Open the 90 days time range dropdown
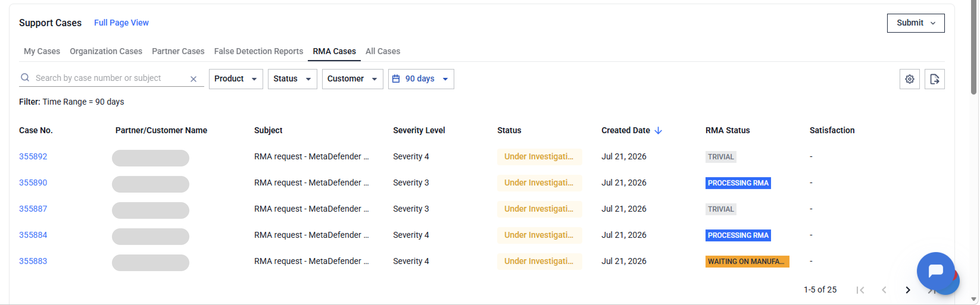This screenshot has width=980, height=305. point(421,79)
